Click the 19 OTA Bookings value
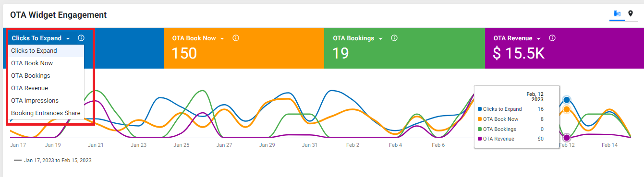Screen dimensions: 644x177 340,53
